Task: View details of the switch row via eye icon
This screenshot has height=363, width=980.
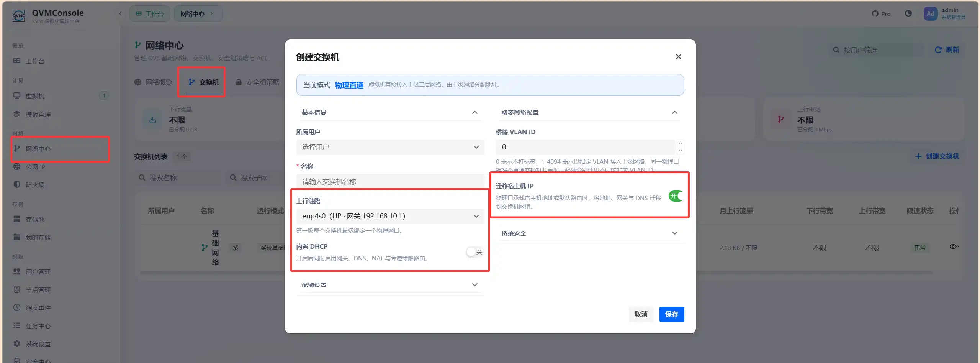Action: (x=953, y=246)
